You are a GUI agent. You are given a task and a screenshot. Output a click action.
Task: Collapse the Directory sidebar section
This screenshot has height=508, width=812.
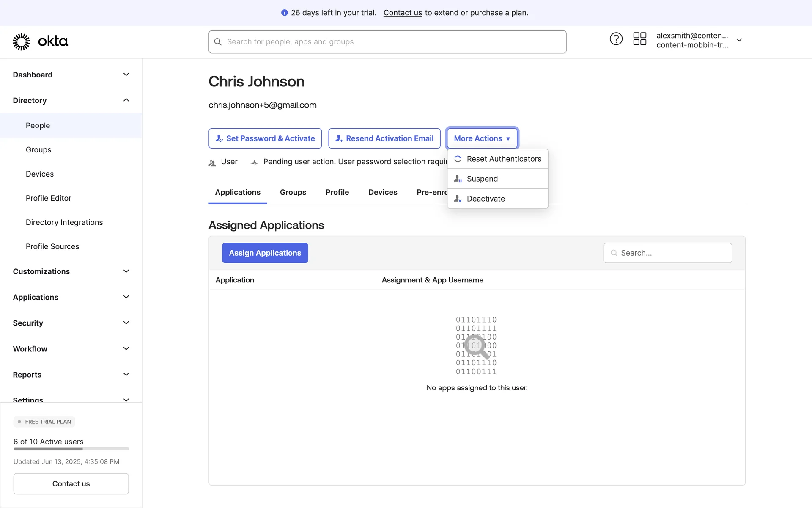(126, 100)
